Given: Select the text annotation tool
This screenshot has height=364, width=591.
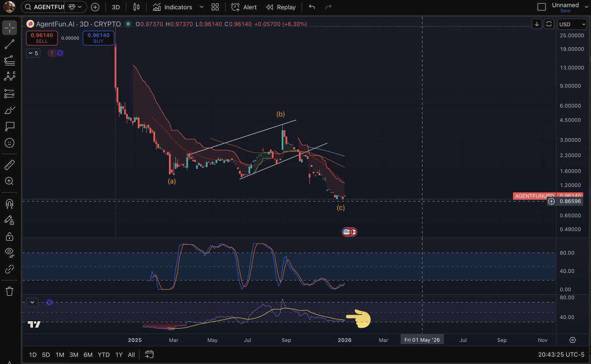Looking at the screenshot, I should 9,126.
